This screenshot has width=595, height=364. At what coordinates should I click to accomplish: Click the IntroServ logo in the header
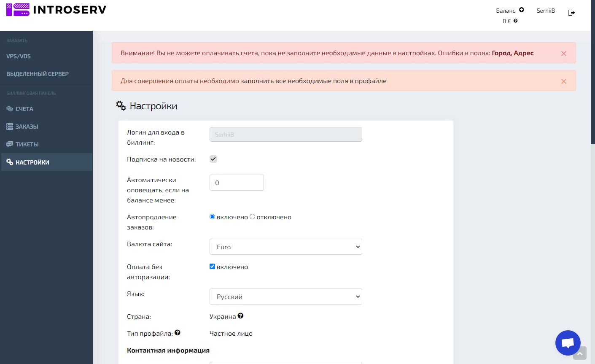[x=56, y=10]
